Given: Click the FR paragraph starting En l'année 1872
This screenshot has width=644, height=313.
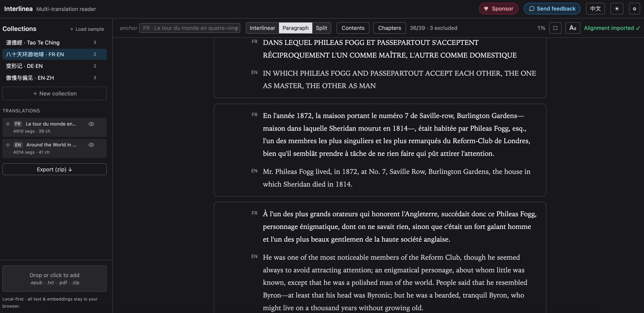Looking at the screenshot, I should 397,134.
